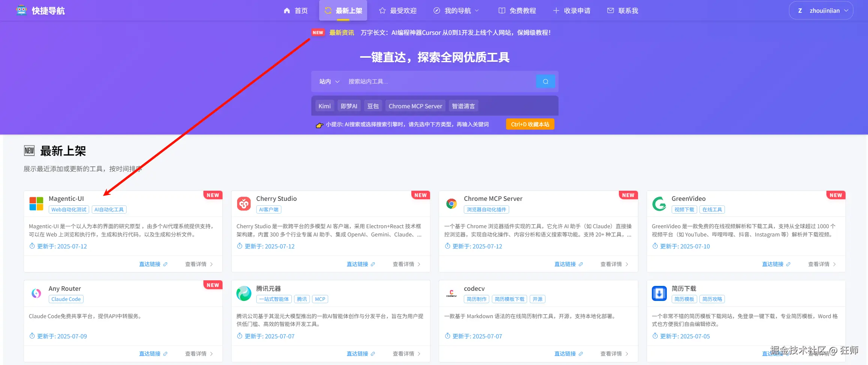Open 腾讯元器 details chevron
This screenshot has width=868, height=365.
419,354
